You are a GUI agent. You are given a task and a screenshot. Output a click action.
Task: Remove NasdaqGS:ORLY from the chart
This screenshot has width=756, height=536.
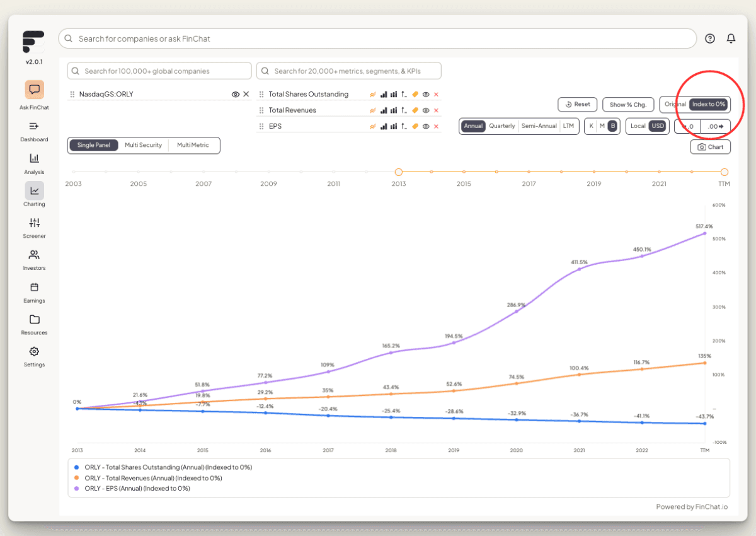[x=246, y=95]
